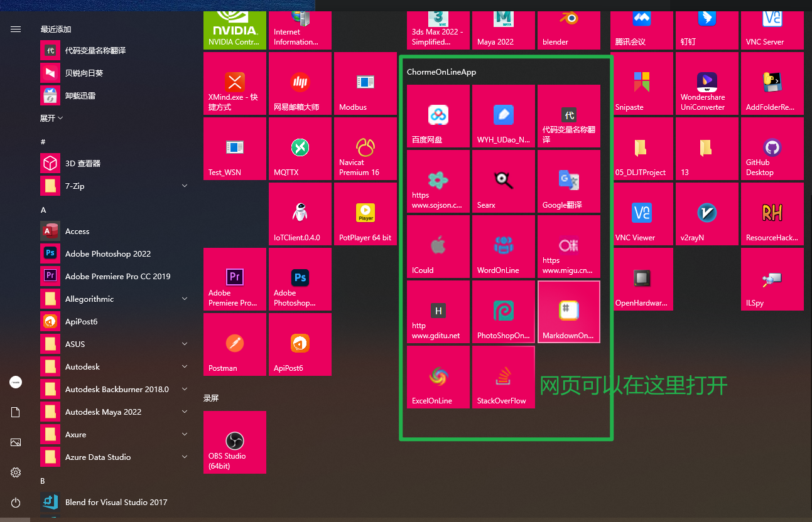Open the XMind.exe shortcut tile
The image size is (812, 522).
click(x=235, y=83)
